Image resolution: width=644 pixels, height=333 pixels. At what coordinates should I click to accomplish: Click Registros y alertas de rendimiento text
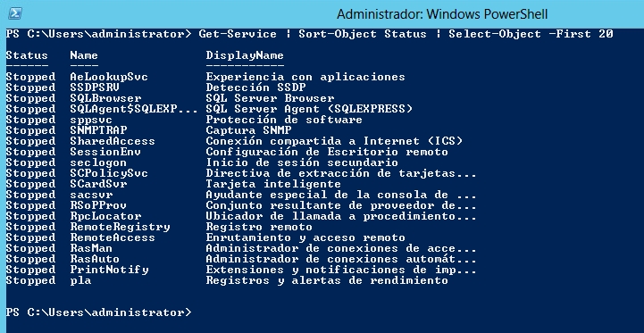pyautogui.click(x=327, y=280)
